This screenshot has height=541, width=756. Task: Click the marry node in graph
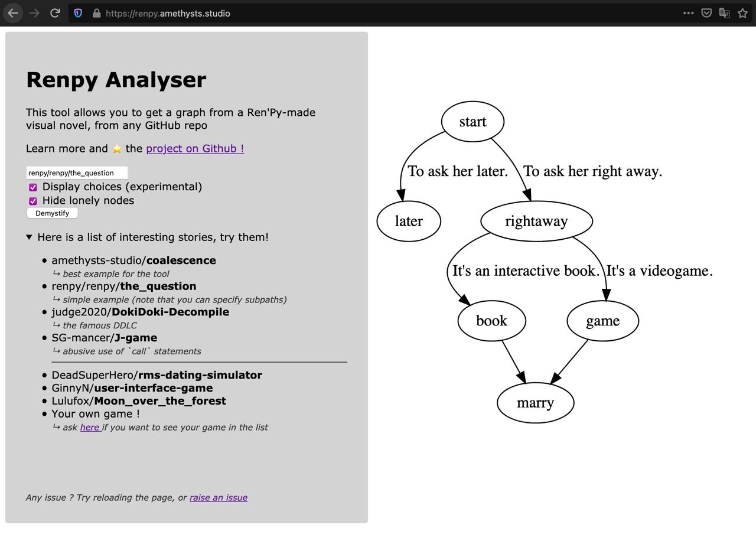coord(535,403)
